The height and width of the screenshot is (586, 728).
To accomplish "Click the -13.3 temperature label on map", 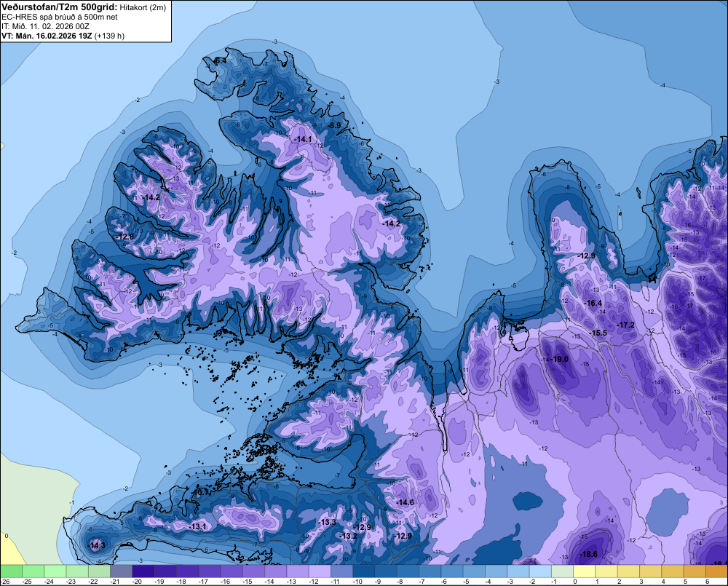I will click(x=328, y=523).
